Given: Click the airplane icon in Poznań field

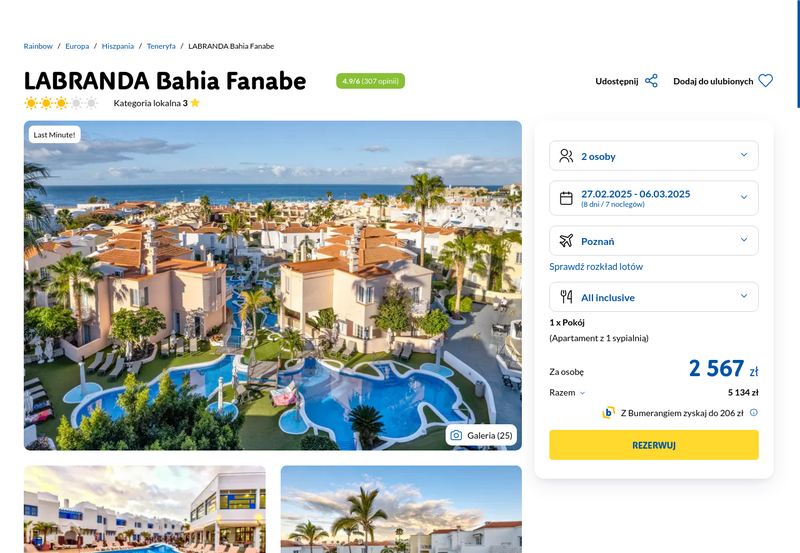Looking at the screenshot, I should click(566, 240).
